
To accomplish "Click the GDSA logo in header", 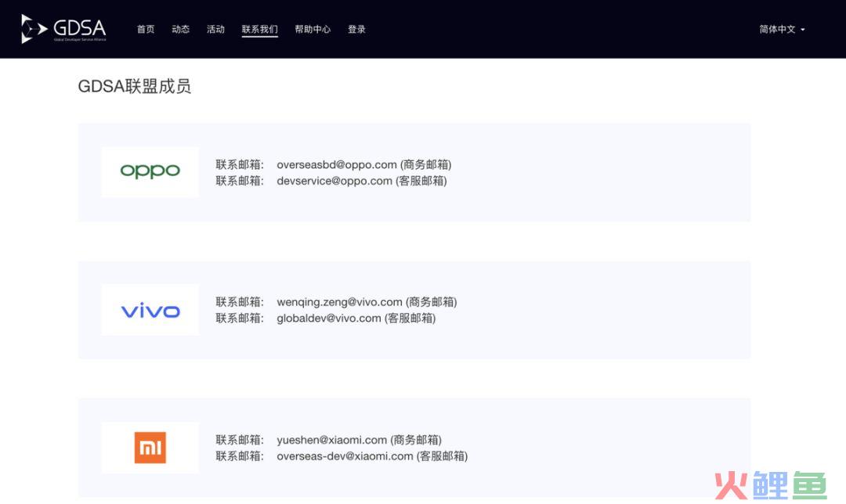I will click(x=63, y=29).
